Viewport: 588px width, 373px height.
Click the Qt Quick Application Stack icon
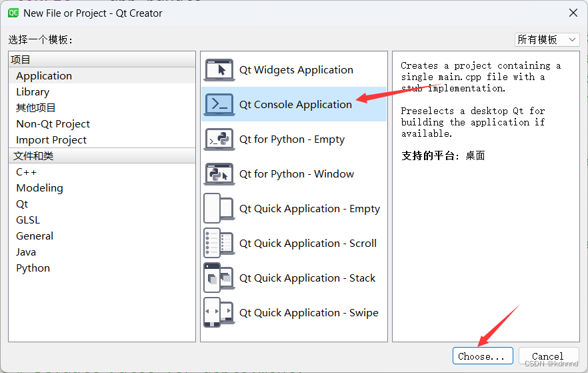[x=219, y=278]
